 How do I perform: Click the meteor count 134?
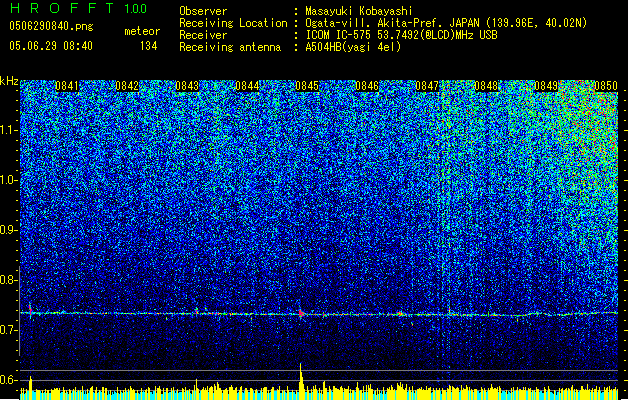pos(148,46)
